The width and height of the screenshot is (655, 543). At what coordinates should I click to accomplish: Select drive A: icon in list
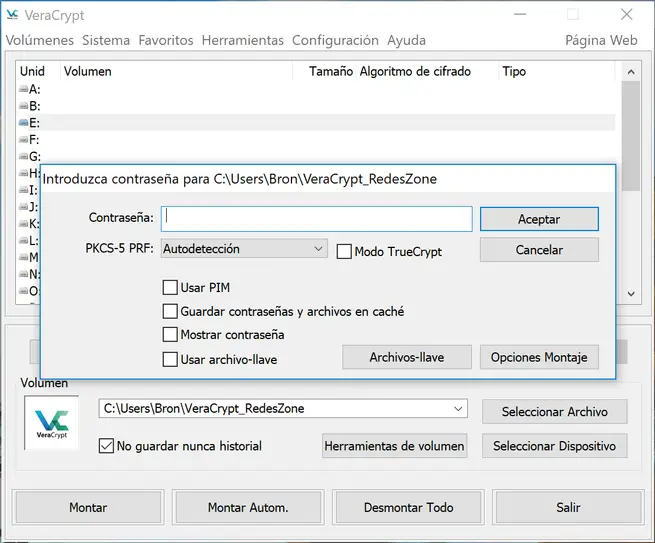pyautogui.click(x=22, y=89)
